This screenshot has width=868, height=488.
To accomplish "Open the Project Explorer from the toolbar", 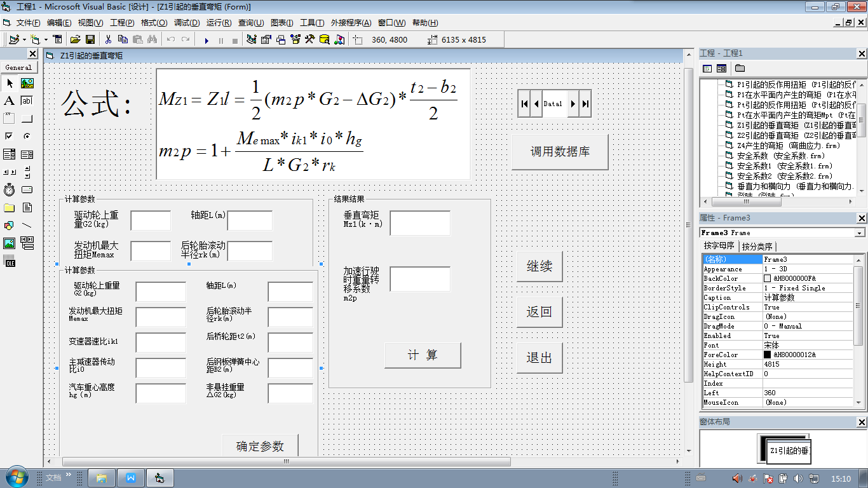I will (x=252, y=39).
